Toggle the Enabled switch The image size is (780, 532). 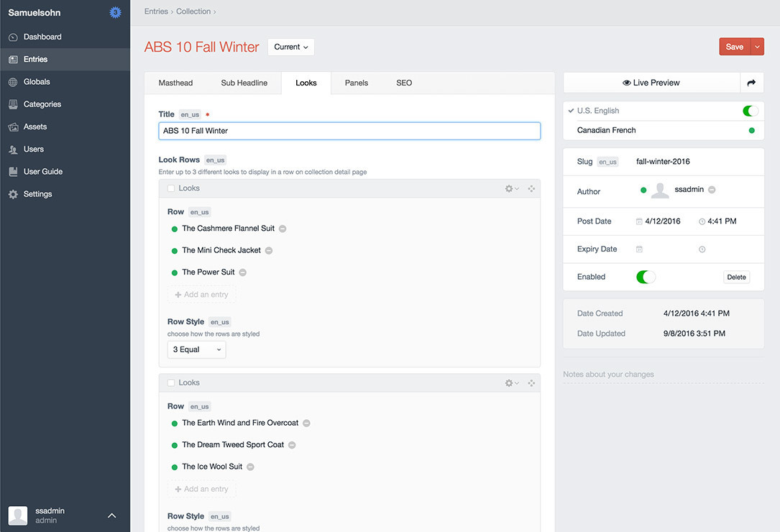click(646, 278)
